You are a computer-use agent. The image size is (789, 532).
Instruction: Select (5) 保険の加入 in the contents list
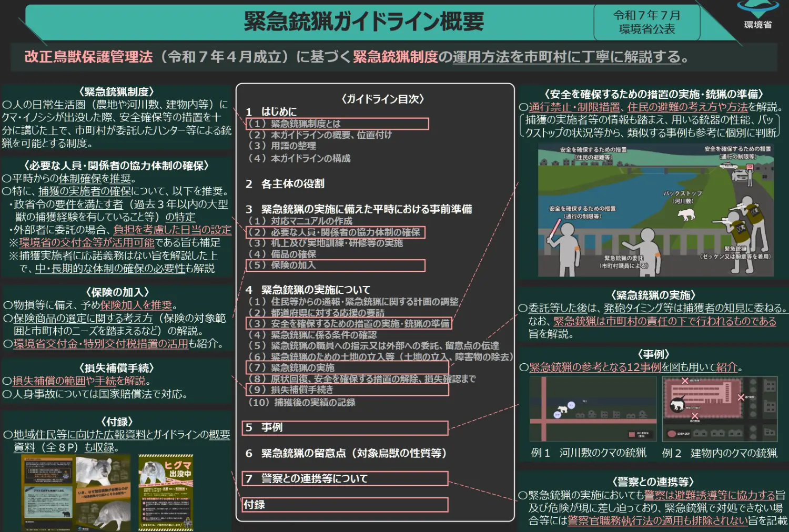(335, 265)
